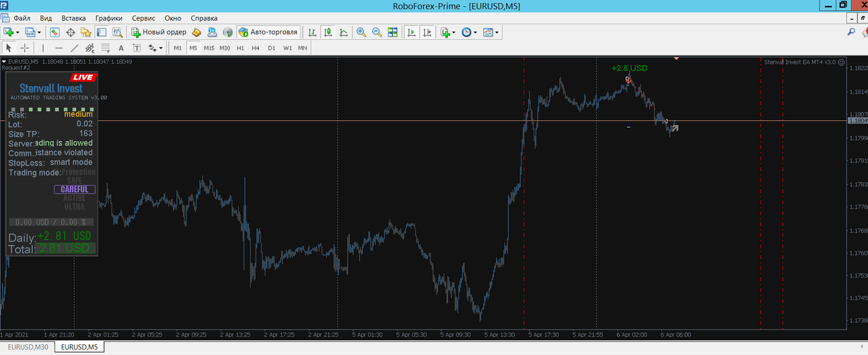Click the Profiles toolbar icon
This screenshot has height=355, width=868.
point(30,32)
